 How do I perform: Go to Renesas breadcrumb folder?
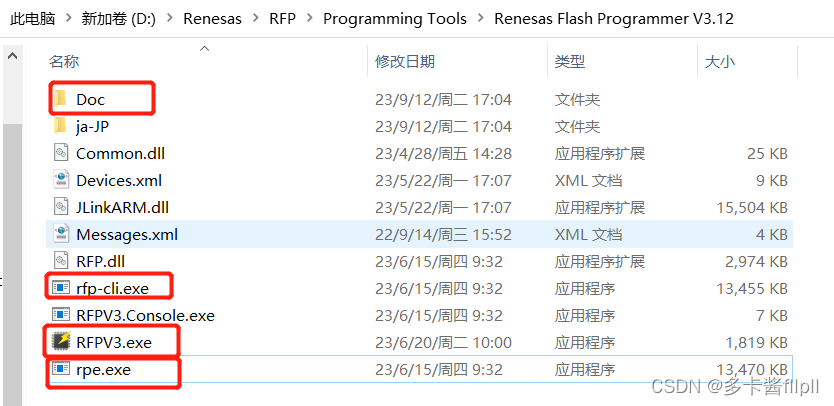(x=212, y=19)
